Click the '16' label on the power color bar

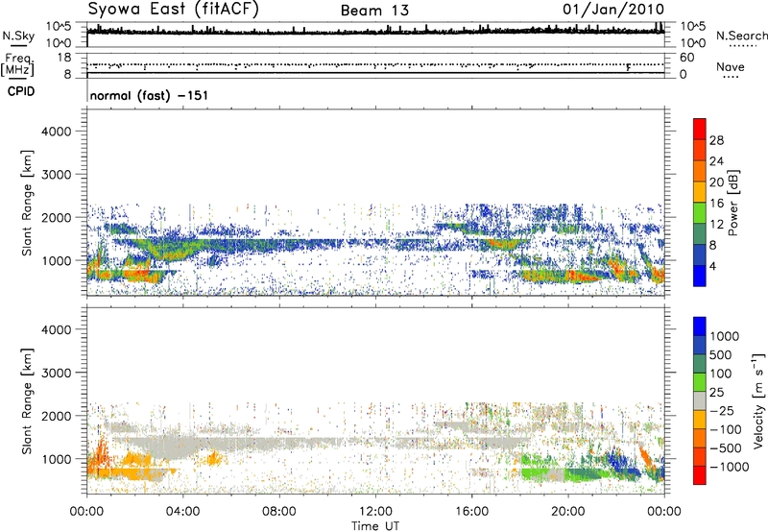(x=716, y=204)
